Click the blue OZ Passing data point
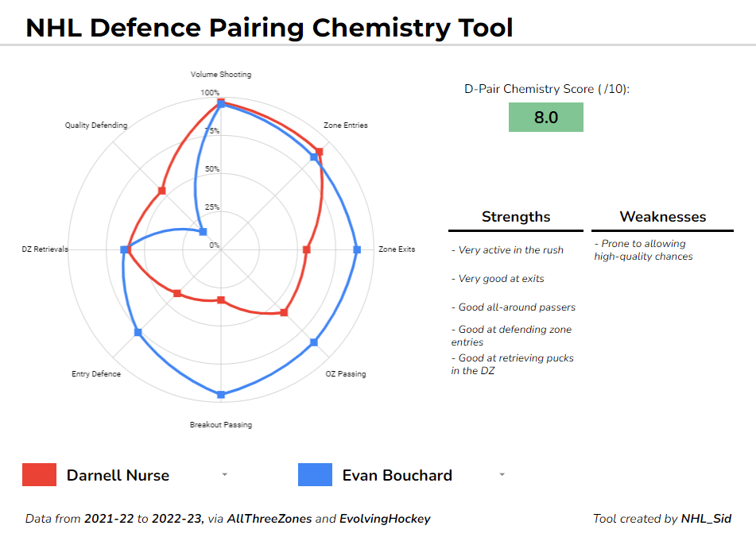Image resolution: width=756 pixels, height=541 pixels. point(314,342)
